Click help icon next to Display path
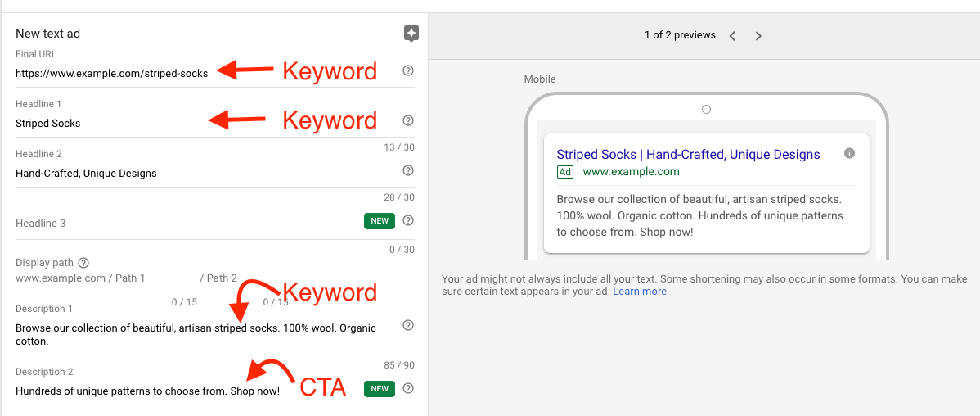The height and width of the screenshot is (416, 980). click(x=83, y=263)
